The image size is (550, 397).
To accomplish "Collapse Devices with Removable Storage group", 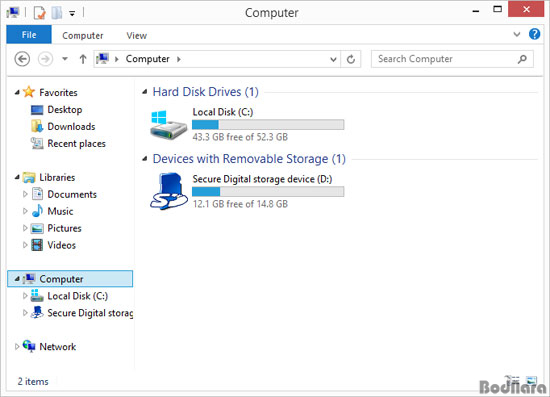I will click(145, 159).
